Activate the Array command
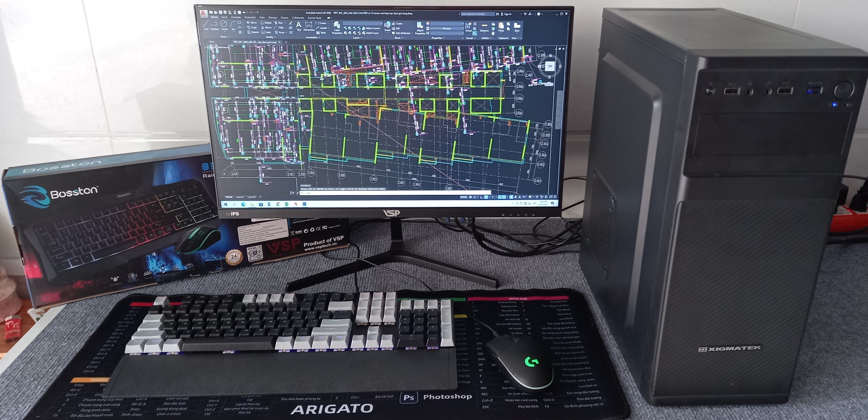868x420 pixels. (280, 33)
